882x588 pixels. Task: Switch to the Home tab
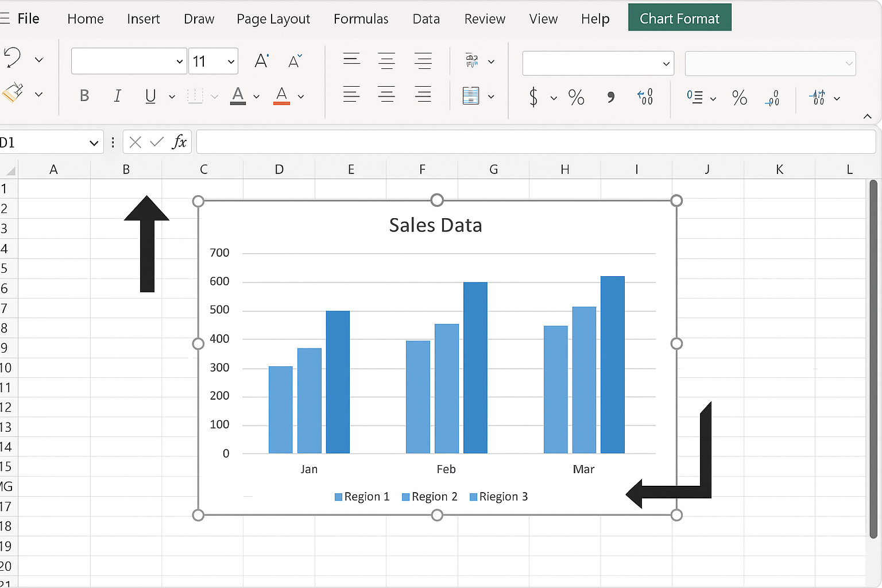pos(86,19)
